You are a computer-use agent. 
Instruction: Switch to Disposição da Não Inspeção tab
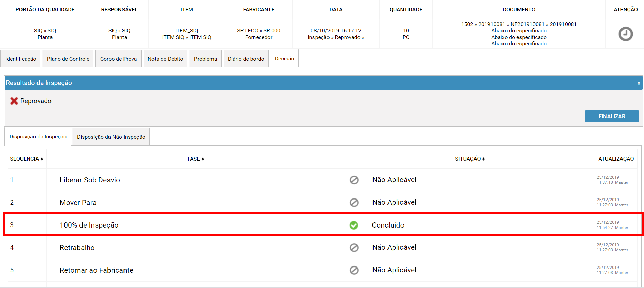[111, 137]
